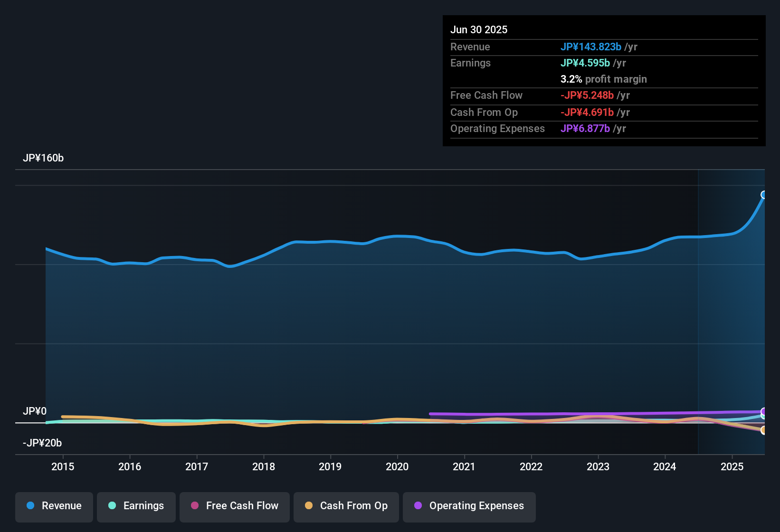Image resolution: width=780 pixels, height=532 pixels.
Task: Click the Operating Expenses endpoint marker
Action: pyautogui.click(x=763, y=411)
